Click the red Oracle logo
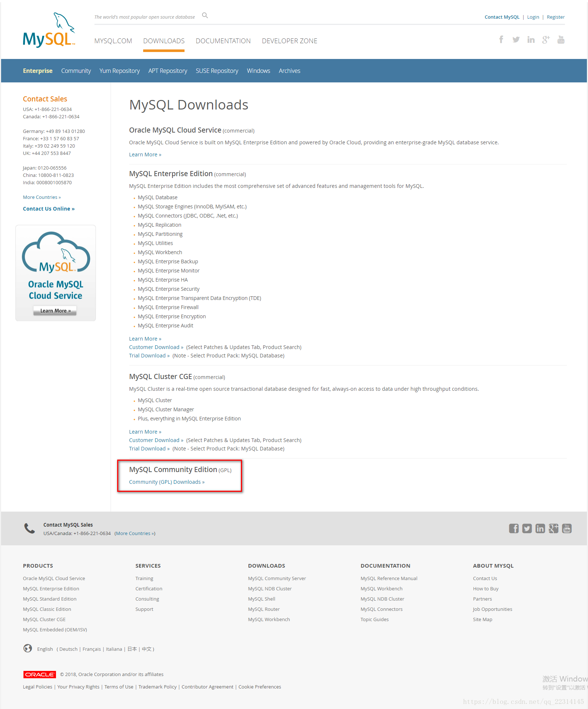 pos(40,675)
